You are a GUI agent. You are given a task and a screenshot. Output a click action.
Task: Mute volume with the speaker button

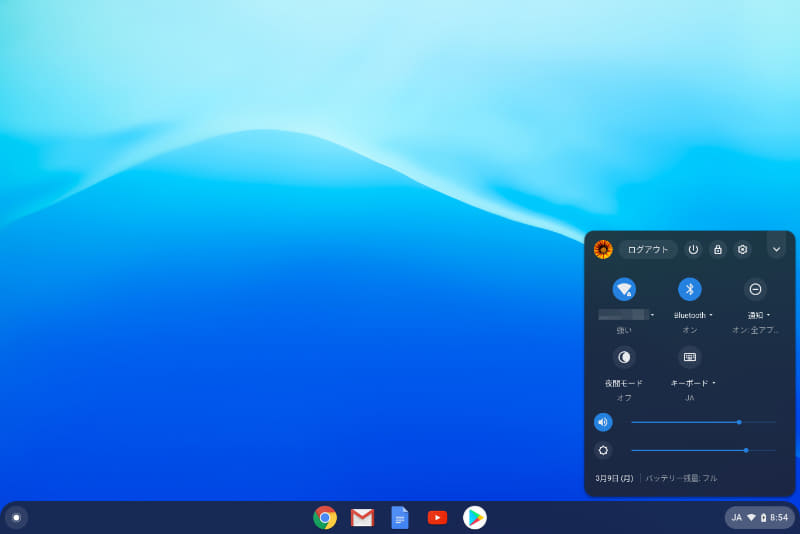[x=603, y=422]
